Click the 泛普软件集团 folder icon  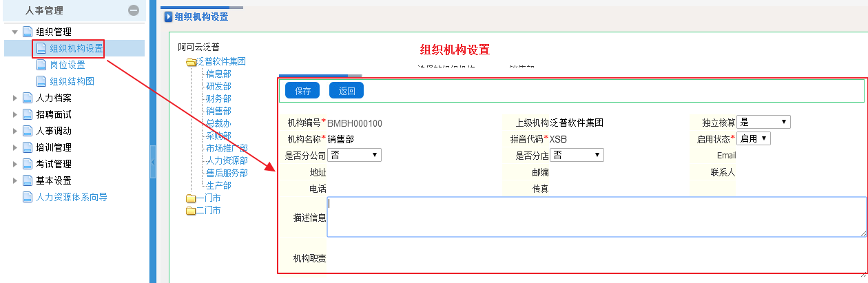[191, 62]
